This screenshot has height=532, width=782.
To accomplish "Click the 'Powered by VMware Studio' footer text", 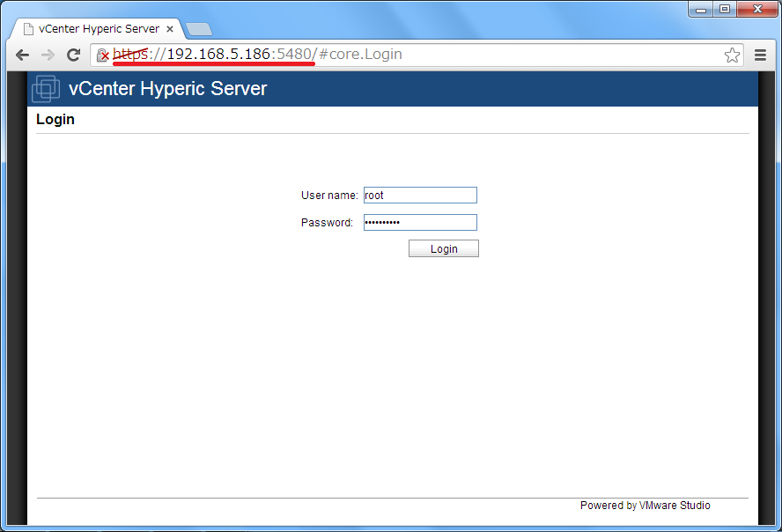I will [646, 506].
